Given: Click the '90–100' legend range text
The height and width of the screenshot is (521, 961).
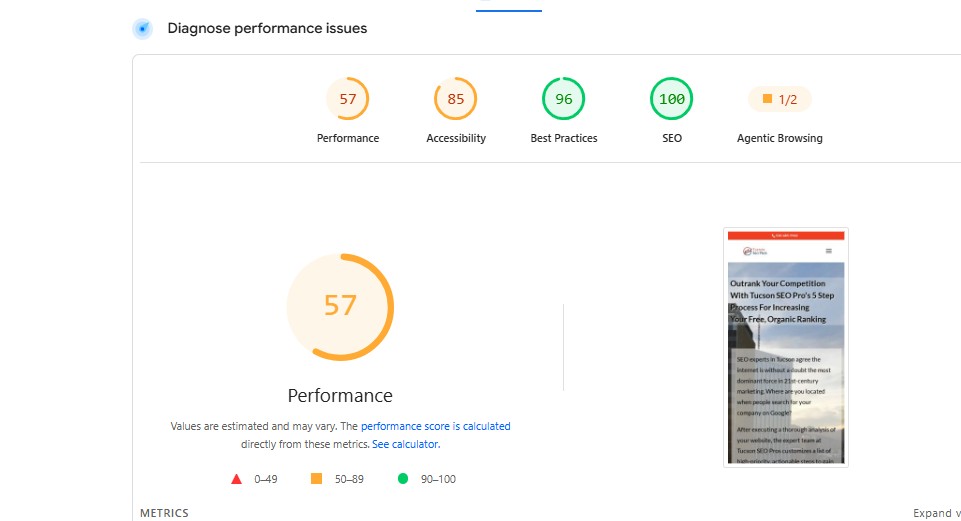Looking at the screenshot, I should [x=438, y=479].
